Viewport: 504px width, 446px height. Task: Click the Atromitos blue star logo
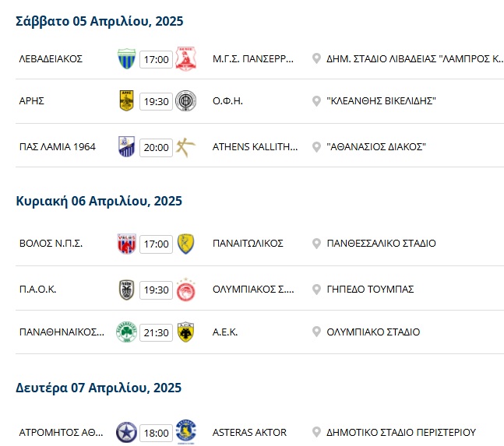pyautogui.click(x=127, y=432)
